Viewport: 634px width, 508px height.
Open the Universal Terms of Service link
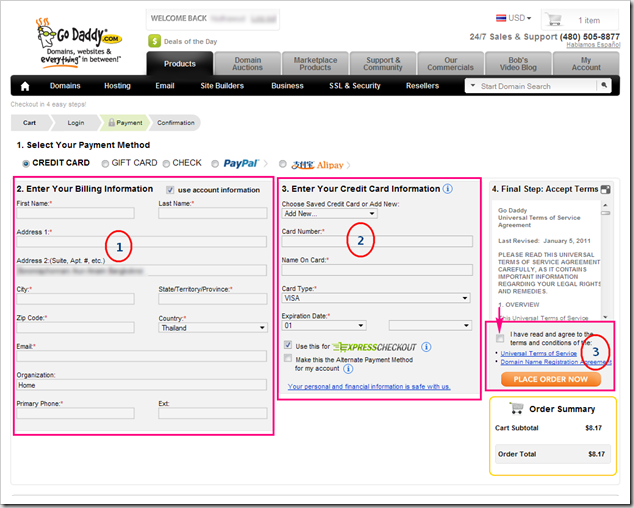pos(539,353)
